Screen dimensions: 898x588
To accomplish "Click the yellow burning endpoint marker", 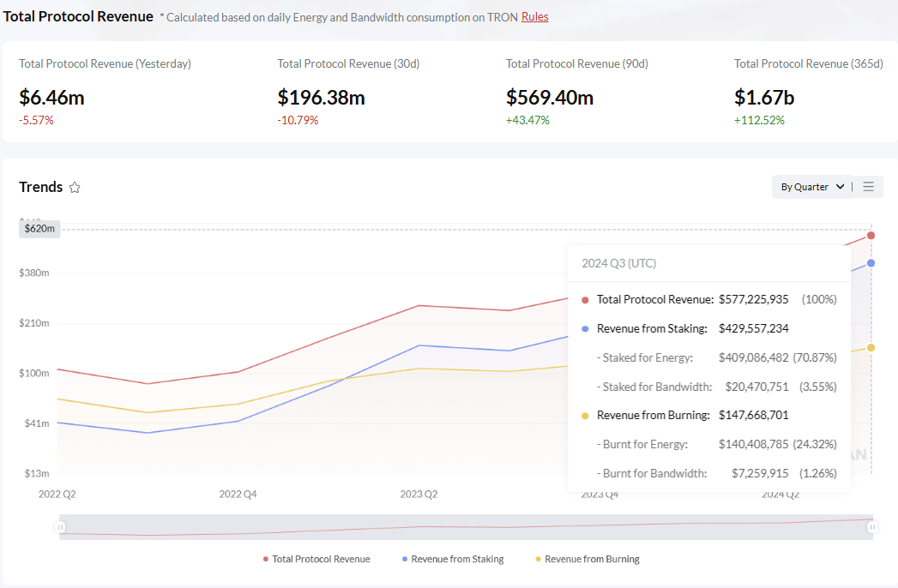I will [x=871, y=347].
